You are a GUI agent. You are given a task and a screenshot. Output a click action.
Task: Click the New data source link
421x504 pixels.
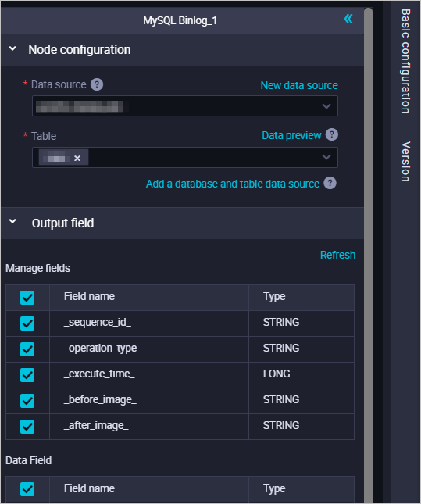click(x=299, y=85)
